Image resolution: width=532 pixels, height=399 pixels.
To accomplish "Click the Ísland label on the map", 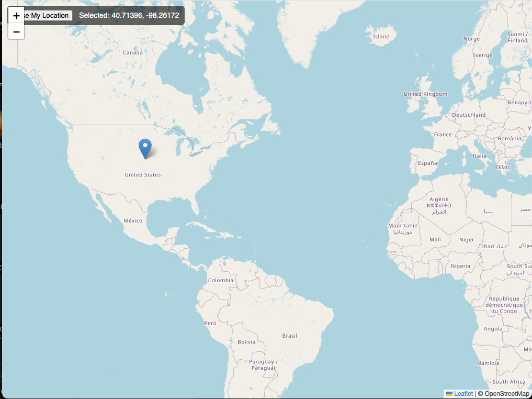I will [381, 36].
